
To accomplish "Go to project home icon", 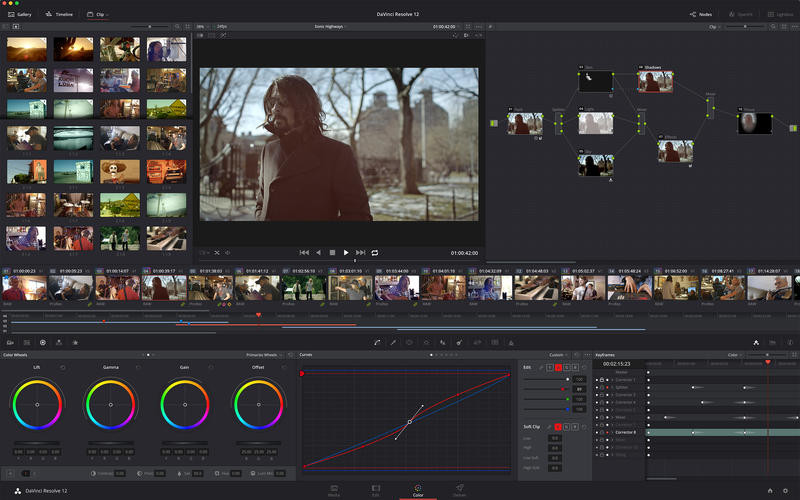I will click(x=770, y=490).
